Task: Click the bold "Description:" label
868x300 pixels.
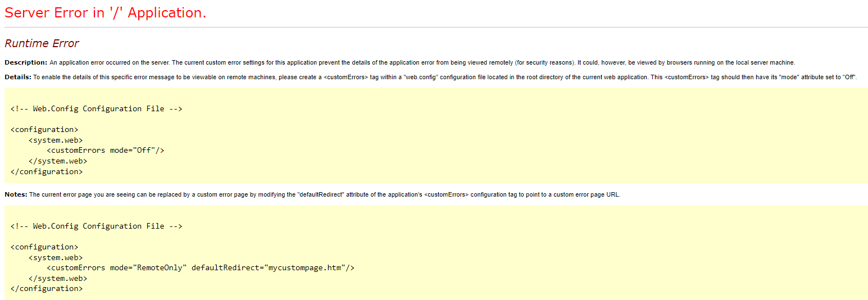Action: (26, 62)
